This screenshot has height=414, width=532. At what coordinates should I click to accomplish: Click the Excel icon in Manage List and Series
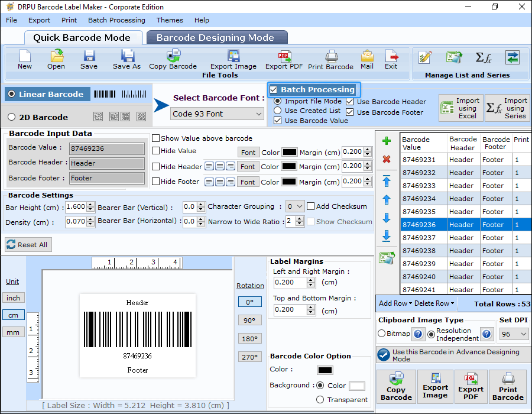[454, 57]
